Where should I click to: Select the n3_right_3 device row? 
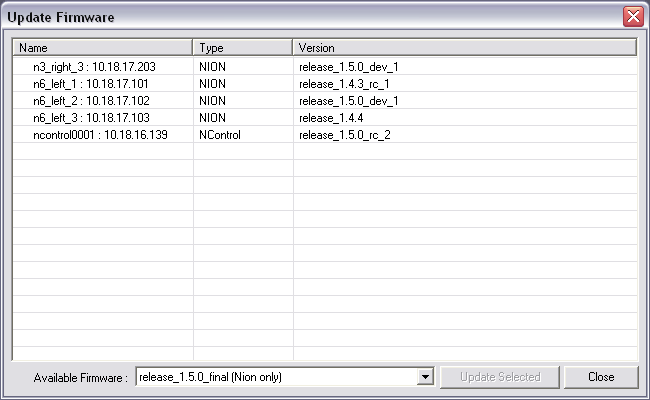pos(93,67)
